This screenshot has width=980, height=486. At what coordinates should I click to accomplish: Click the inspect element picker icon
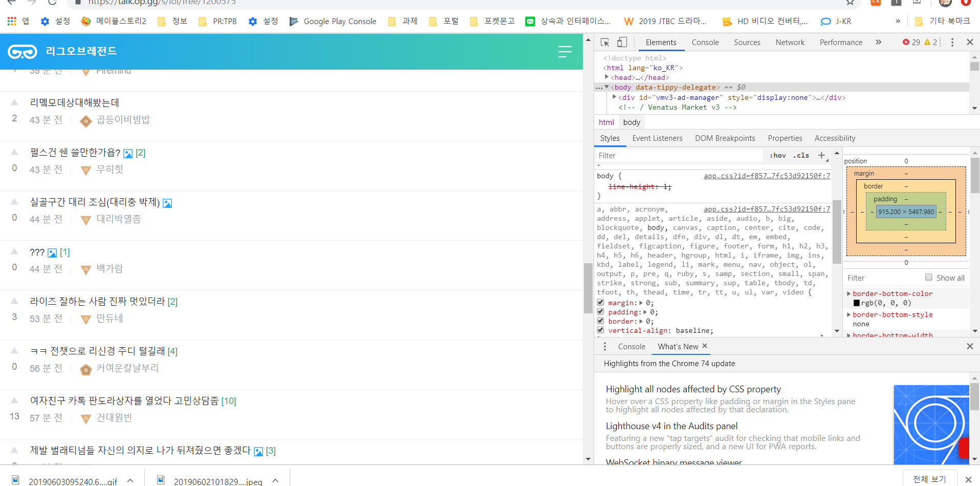pyautogui.click(x=605, y=43)
